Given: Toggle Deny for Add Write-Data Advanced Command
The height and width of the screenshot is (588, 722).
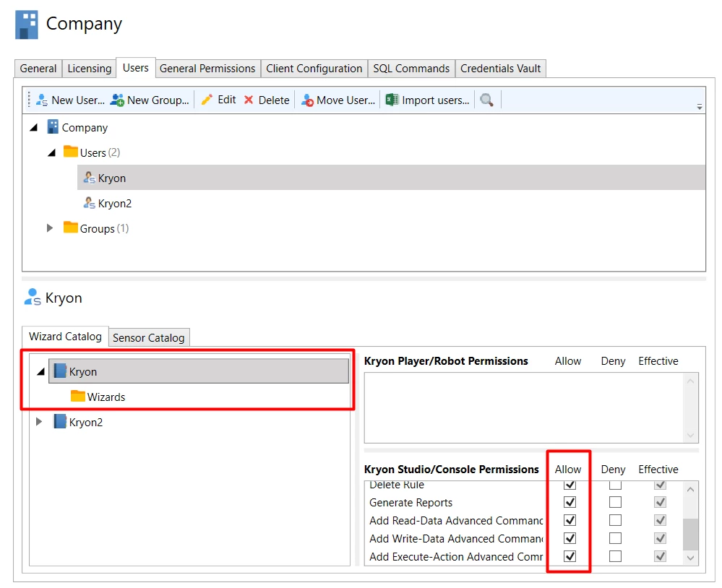Looking at the screenshot, I should point(615,538).
